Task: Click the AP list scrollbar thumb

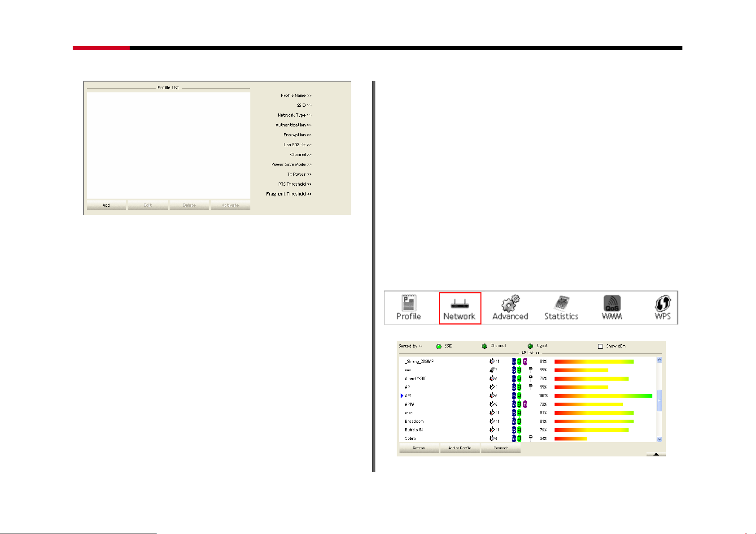Action: click(659, 400)
